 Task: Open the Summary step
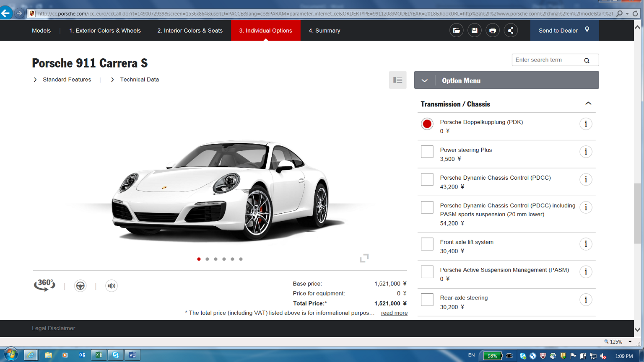[325, 31]
